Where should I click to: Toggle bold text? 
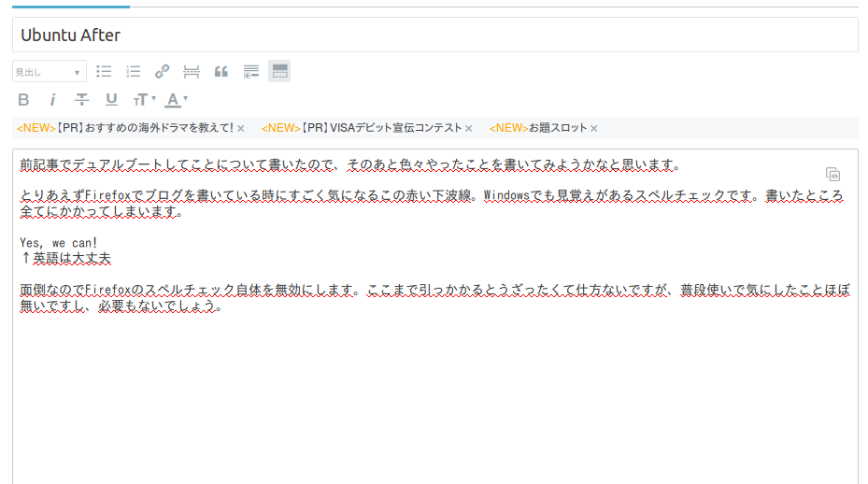(x=23, y=100)
